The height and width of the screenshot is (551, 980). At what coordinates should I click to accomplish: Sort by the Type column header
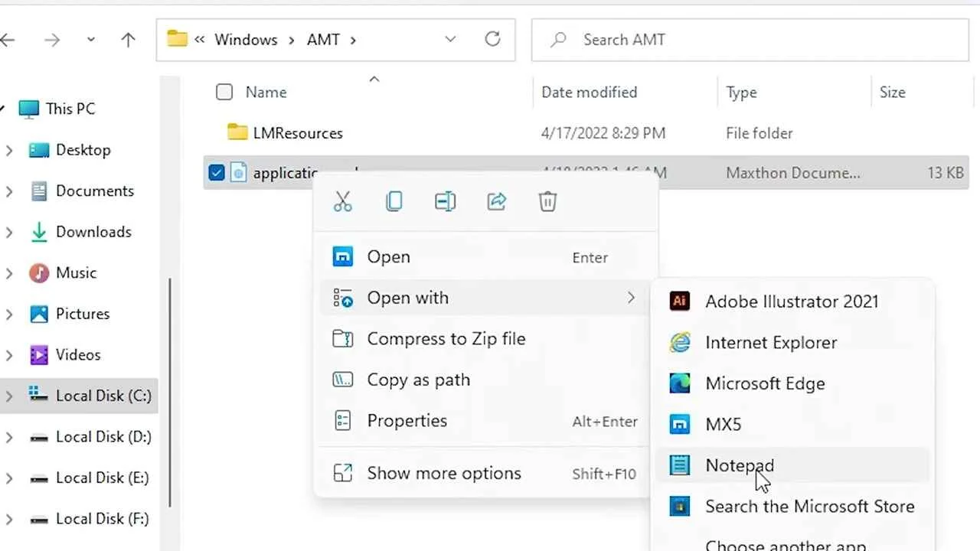click(x=741, y=93)
